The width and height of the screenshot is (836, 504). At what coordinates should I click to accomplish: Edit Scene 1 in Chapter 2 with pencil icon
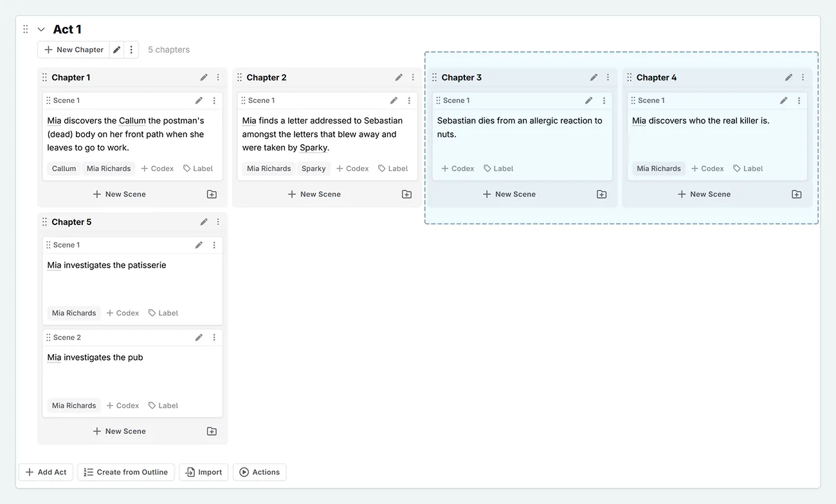pos(394,100)
